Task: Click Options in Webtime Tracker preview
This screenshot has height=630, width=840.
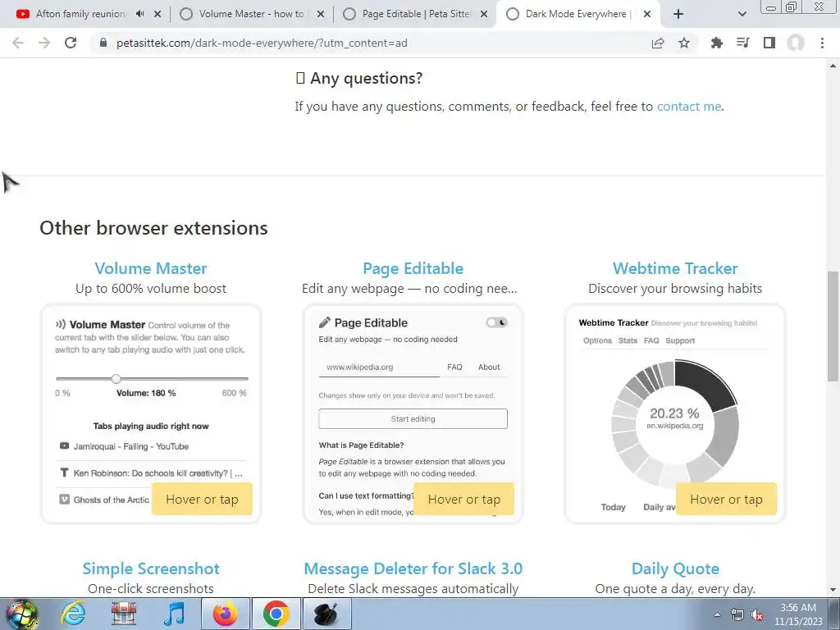Action: [x=597, y=340]
